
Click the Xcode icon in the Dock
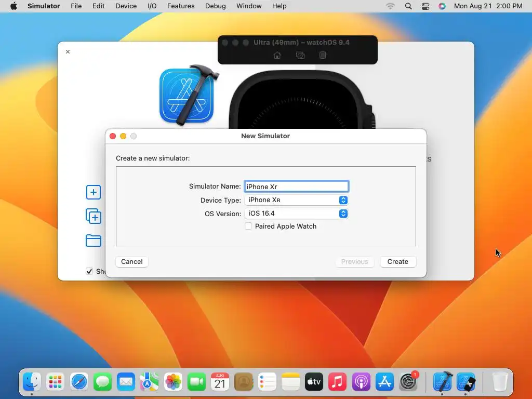click(x=443, y=381)
